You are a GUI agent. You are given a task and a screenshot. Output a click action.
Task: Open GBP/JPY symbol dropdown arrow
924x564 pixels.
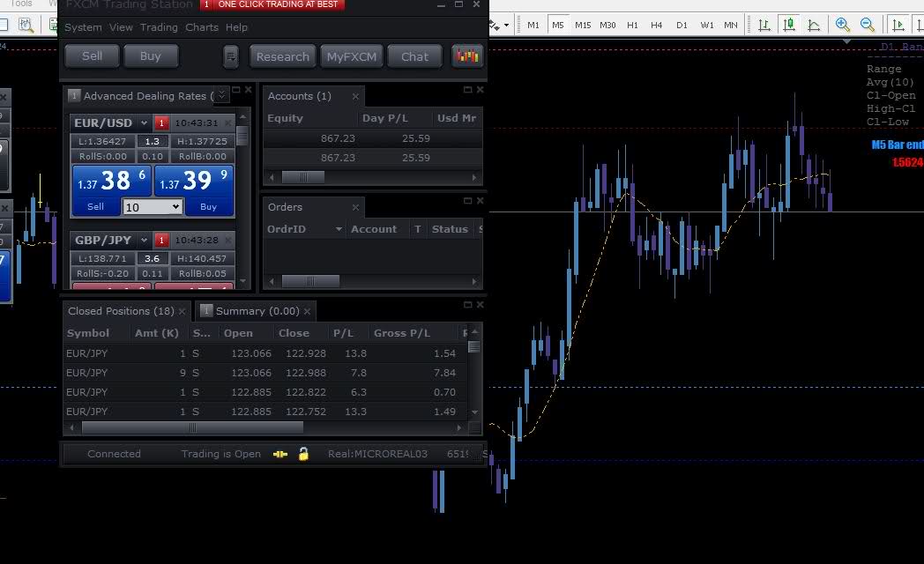tap(144, 241)
